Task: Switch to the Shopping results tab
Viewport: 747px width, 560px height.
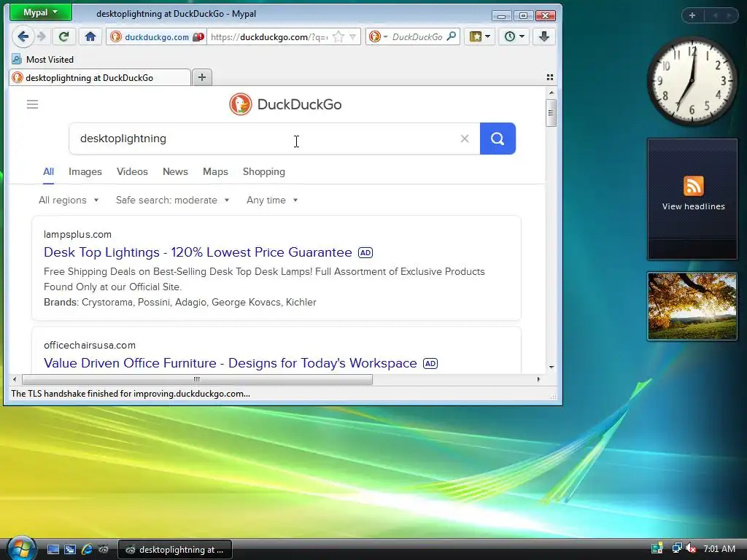Action: [x=264, y=172]
